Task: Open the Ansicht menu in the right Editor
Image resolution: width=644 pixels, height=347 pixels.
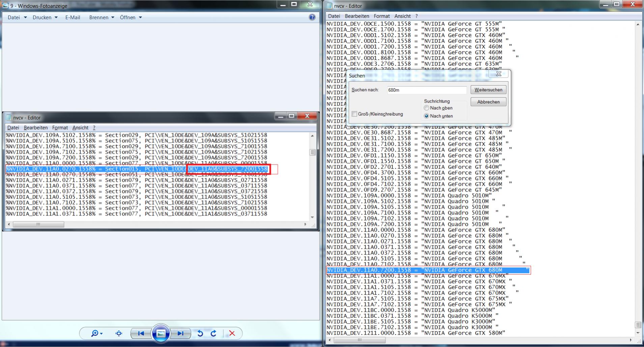Action: pos(402,16)
